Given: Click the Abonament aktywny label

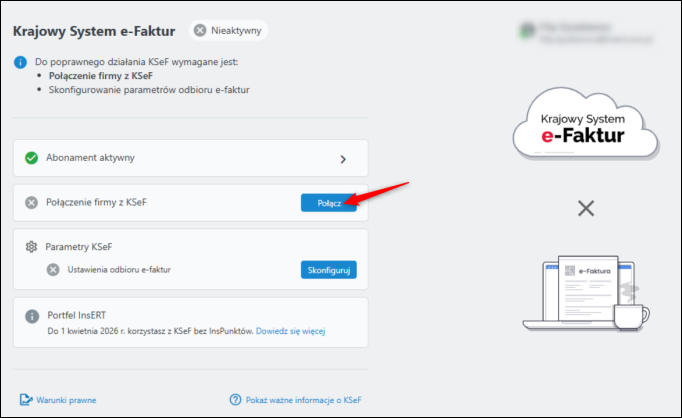Looking at the screenshot, I should tap(90, 158).
